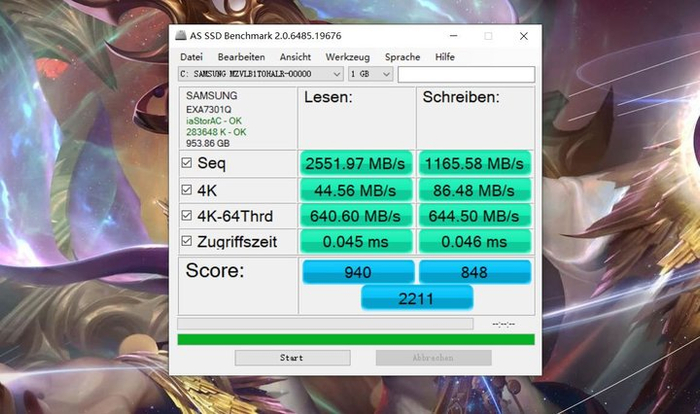Click the empty text field beside size dropdown
Image resolution: width=700 pixels, height=414 pixels.
tap(466, 75)
